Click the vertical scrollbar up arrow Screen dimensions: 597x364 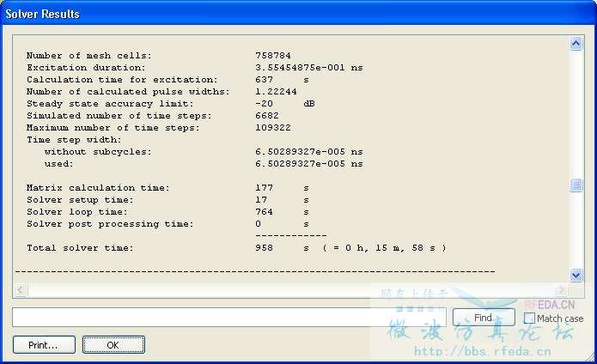click(x=576, y=44)
